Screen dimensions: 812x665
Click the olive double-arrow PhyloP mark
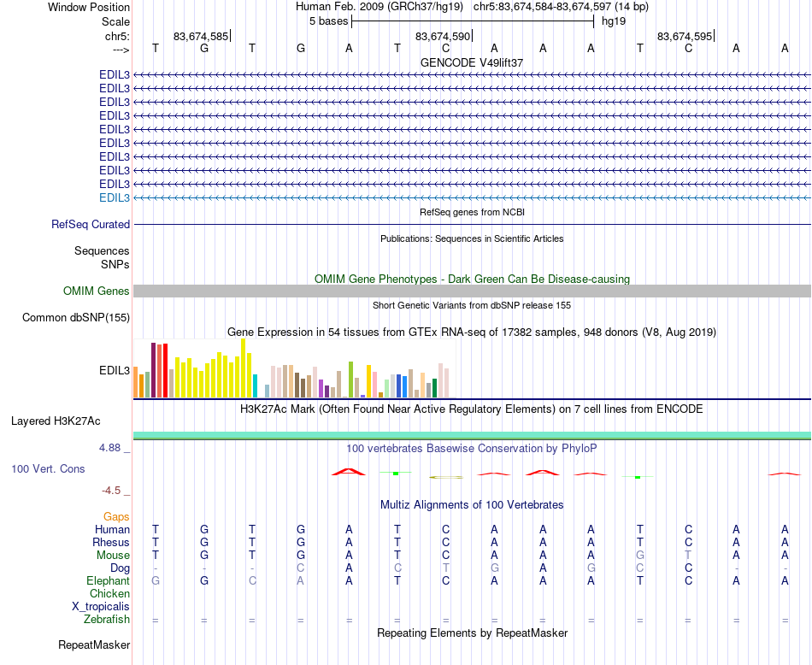(x=446, y=477)
